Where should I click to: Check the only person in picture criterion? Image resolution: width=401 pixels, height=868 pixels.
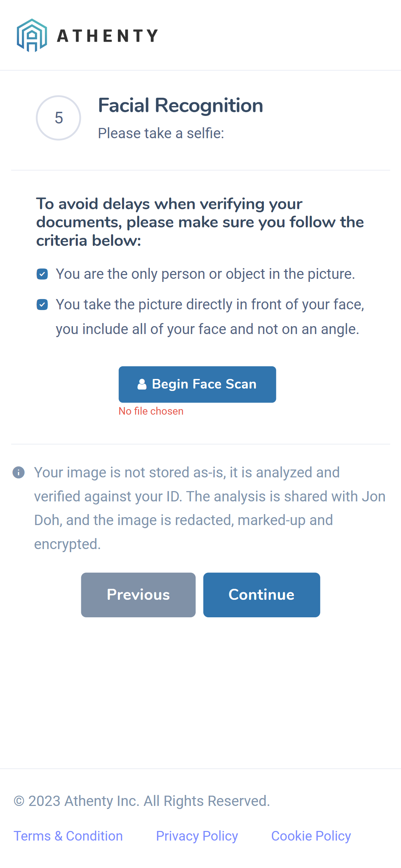click(x=42, y=274)
